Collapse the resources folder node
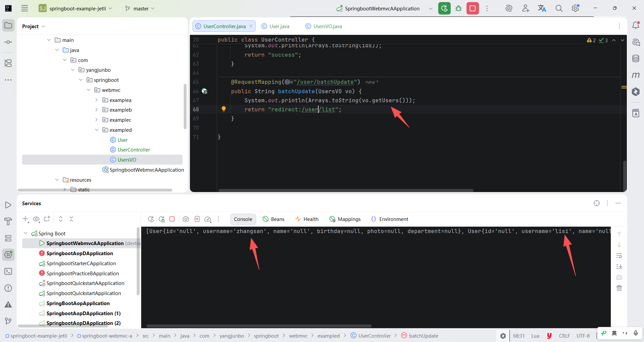The width and height of the screenshot is (644, 342). click(x=57, y=180)
